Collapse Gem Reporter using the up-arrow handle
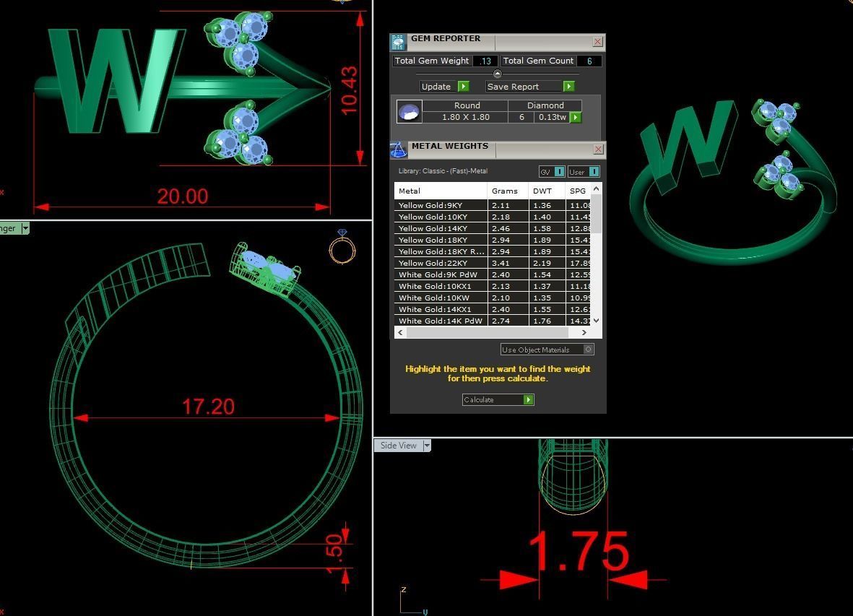The image size is (853, 616). point(497,74)
